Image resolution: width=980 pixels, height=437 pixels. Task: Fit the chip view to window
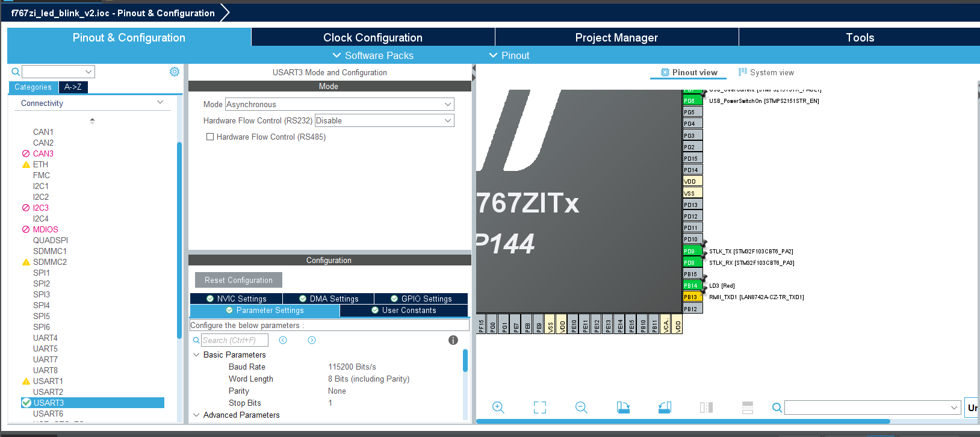540,408
